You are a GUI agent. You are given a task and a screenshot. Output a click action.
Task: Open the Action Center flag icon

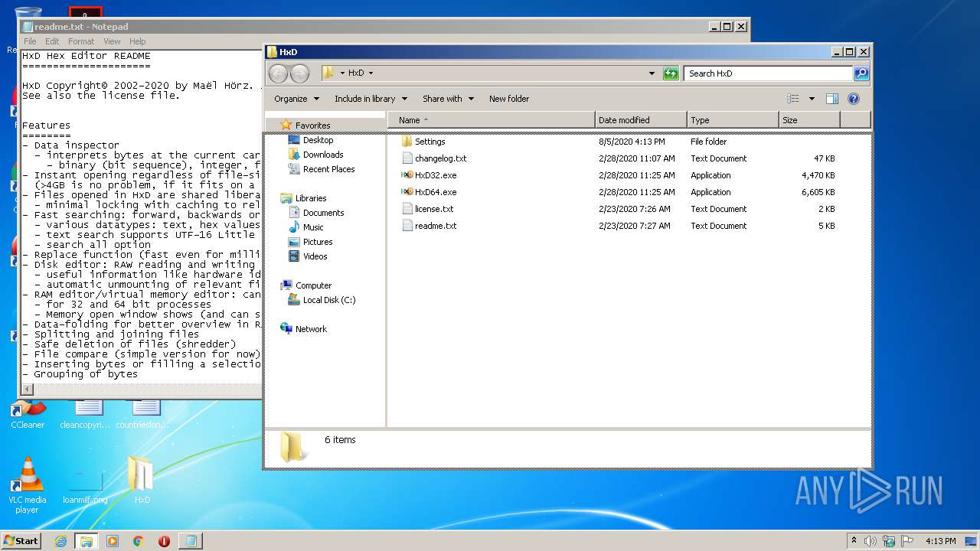(x=907, y=540)
